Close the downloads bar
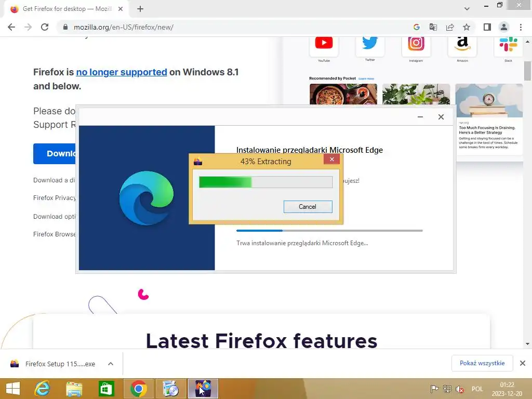532x399 pixels. (x=523, y=363)
